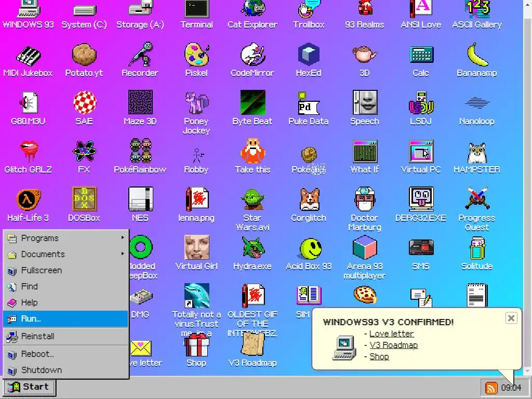Select Fullscreen in Start menu
Viewport: 532px width, 399px height.
pos(66,270)
